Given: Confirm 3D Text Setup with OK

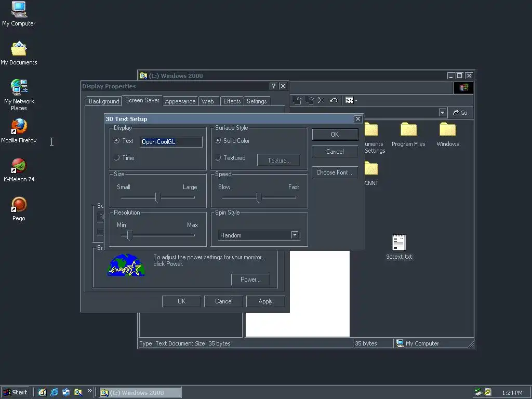Looking at the screenshot, I should click(335, 135).
